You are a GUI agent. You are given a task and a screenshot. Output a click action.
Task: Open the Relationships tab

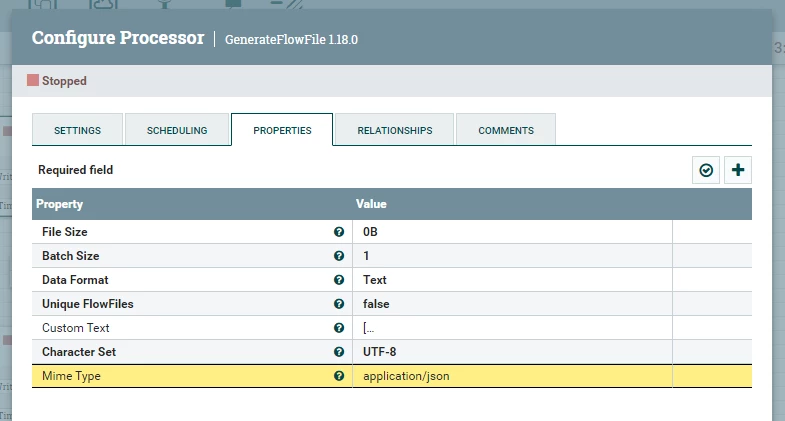tap(395, 130)
